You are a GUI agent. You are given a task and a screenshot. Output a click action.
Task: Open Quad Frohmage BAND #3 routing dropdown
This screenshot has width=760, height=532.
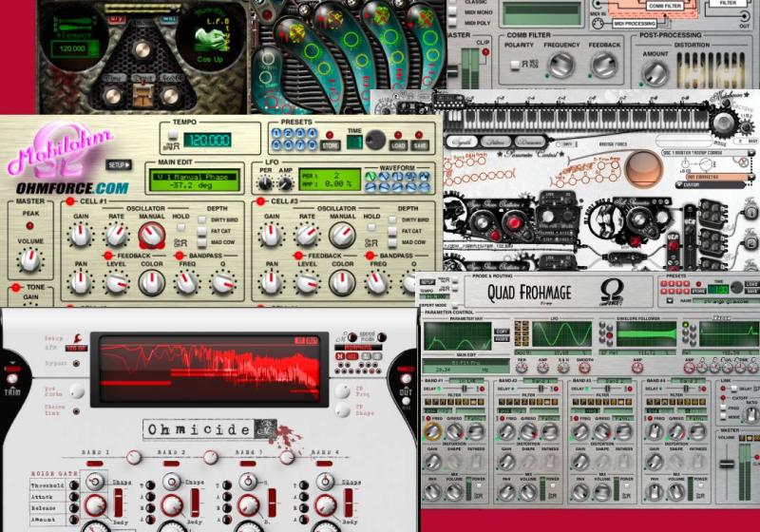tap(614, 381)
